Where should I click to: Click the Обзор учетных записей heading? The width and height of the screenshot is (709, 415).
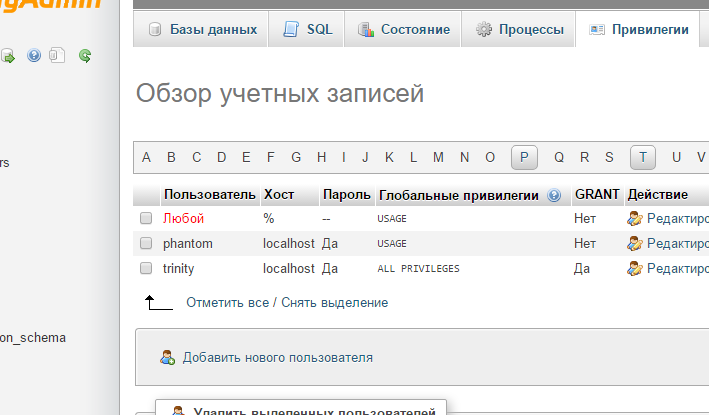pos(280,94)
